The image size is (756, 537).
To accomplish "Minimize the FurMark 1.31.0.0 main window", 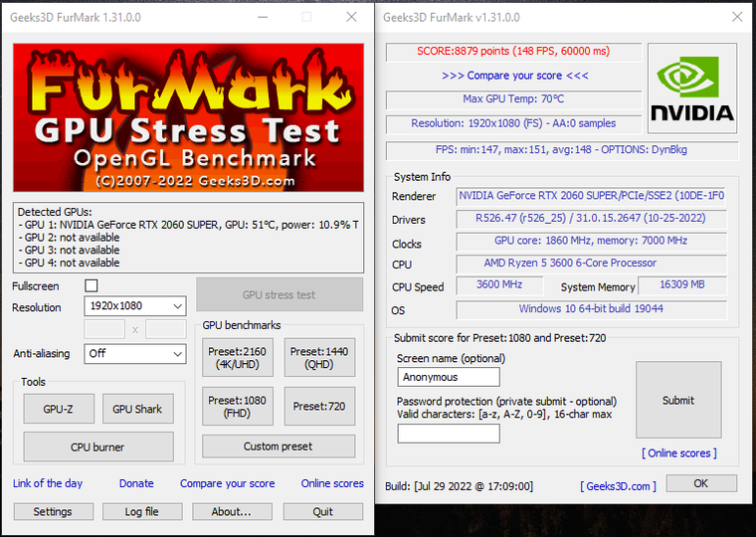I will [263, 17].
